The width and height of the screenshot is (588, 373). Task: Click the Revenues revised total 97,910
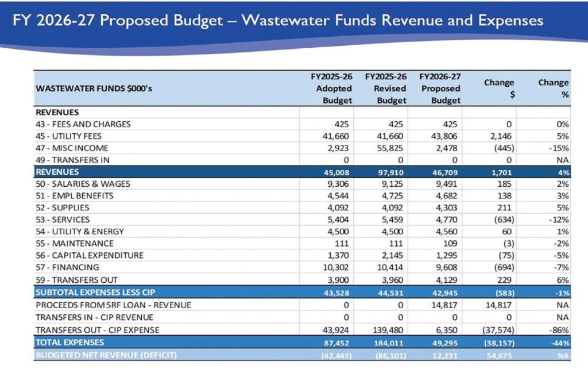(x=390, y=172)
